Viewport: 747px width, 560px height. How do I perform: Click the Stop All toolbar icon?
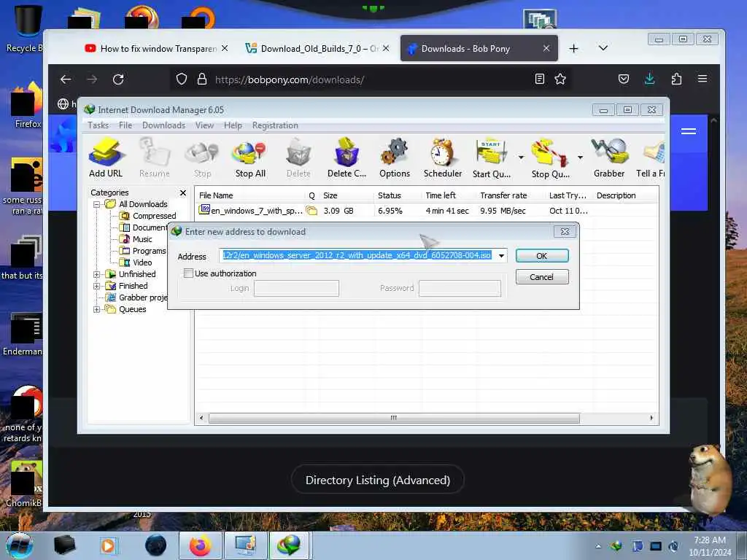[x=250, y=157]
